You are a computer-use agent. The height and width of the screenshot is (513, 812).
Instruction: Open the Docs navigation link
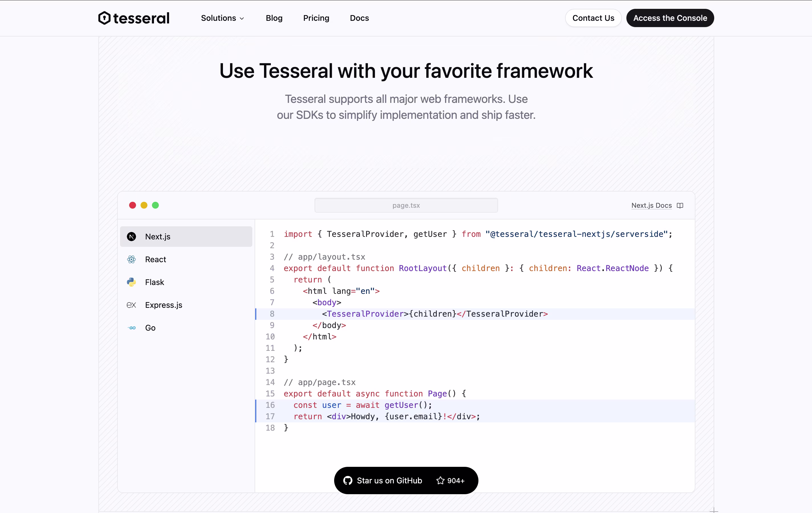point(359,18)
